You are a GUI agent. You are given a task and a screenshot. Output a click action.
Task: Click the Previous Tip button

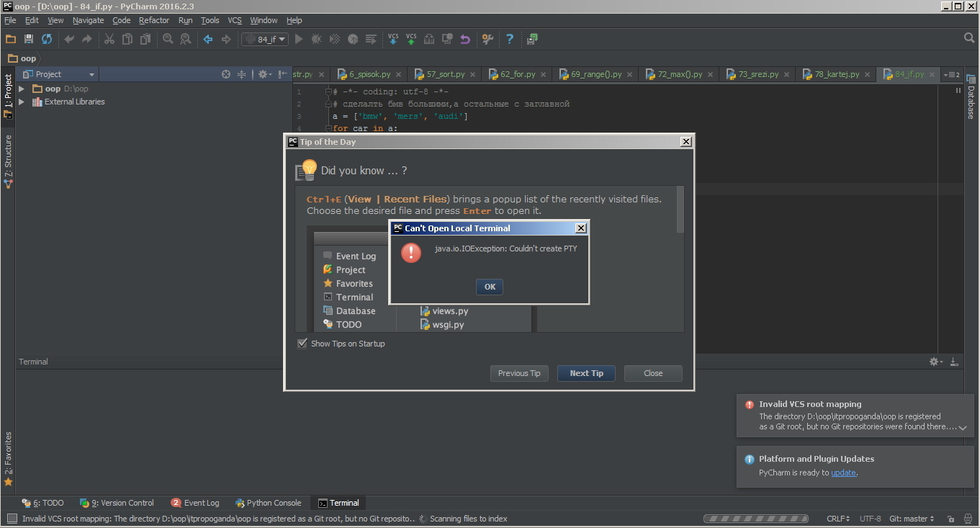(518, 373)
